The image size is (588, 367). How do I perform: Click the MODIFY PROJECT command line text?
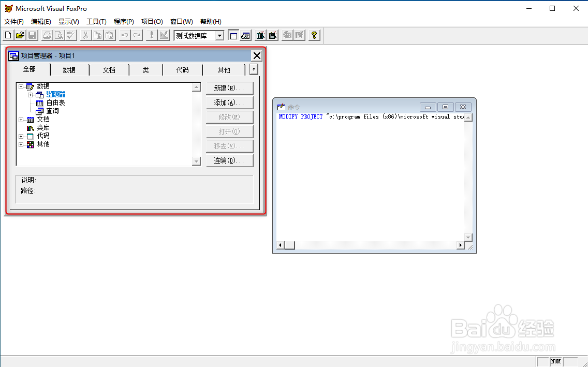371,117
